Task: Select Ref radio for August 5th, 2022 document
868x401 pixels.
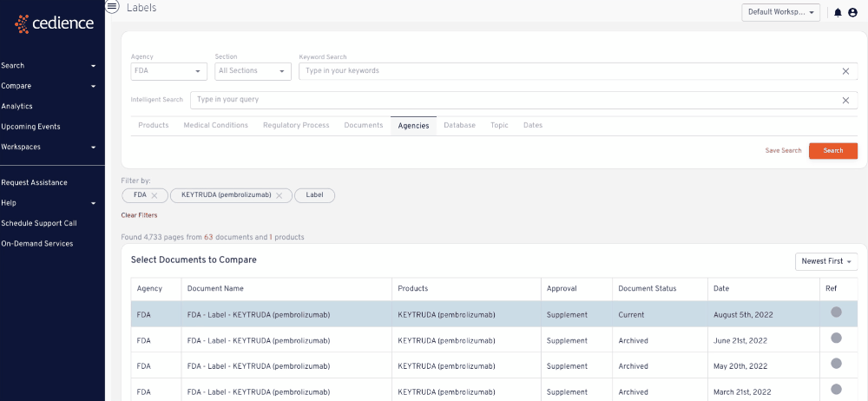Action: 837,312
